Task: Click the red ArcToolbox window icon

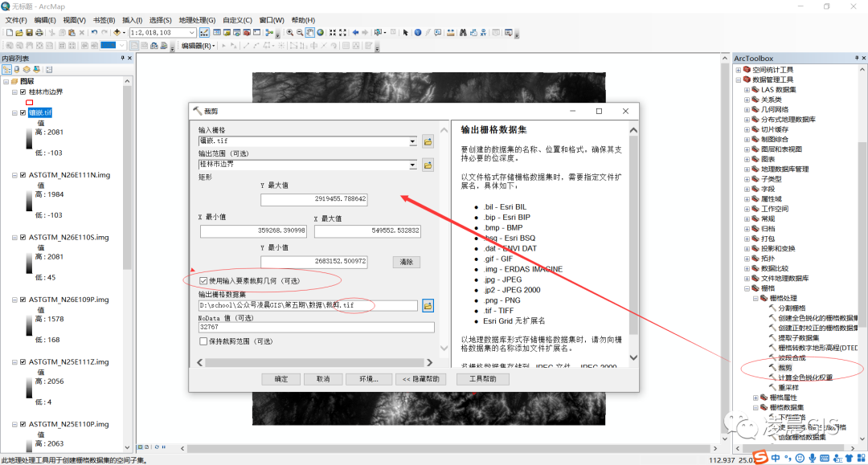Action: coord(247,33)
